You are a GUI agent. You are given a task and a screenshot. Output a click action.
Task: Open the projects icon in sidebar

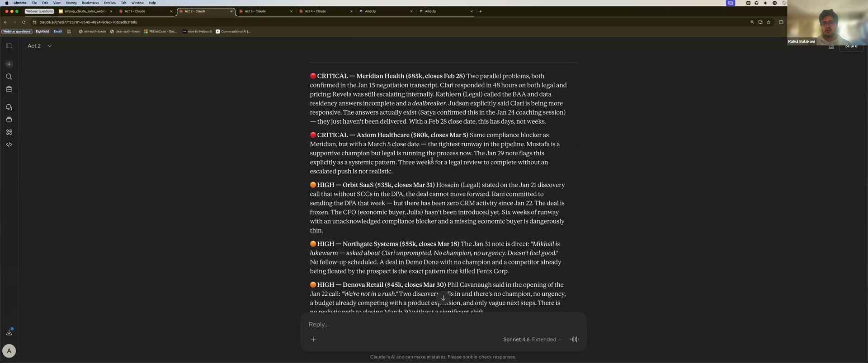9,120
